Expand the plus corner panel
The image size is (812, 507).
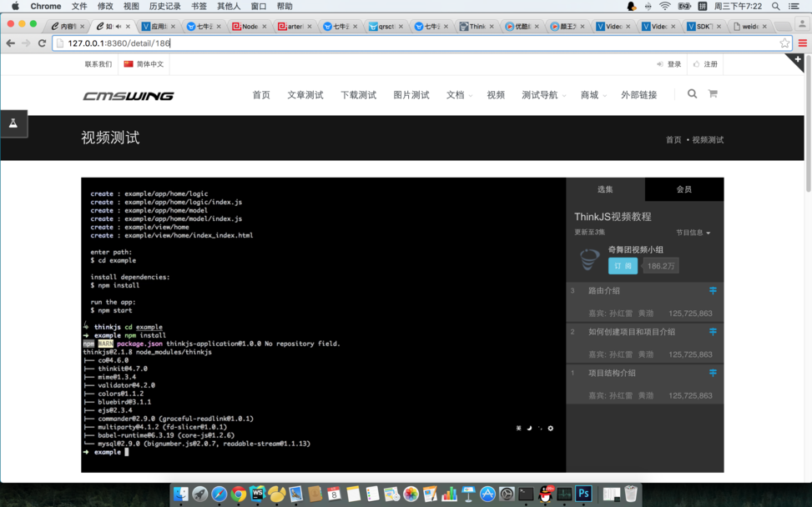coord(798,60)
